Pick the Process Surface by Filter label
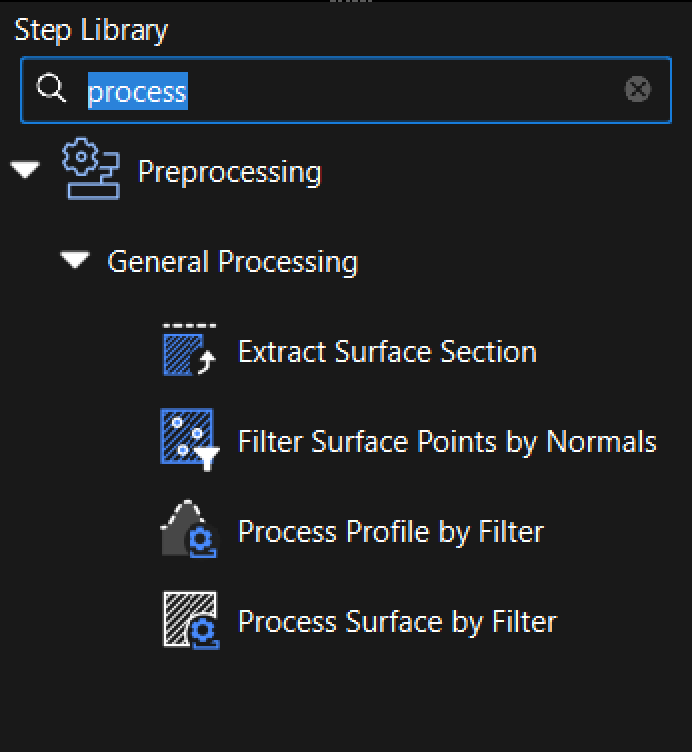Viewport: 692px width, 752px height. [396, 622]
